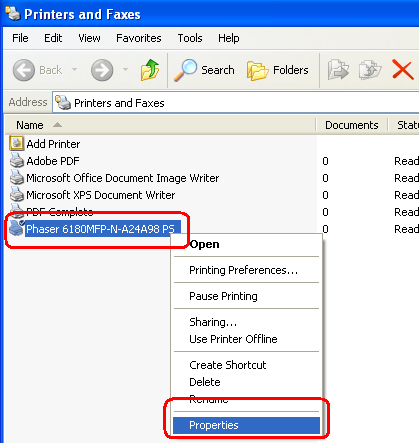Open the Tools menu
The height and width of the screenshot is (443, 419).
click(x=190, y=38)
